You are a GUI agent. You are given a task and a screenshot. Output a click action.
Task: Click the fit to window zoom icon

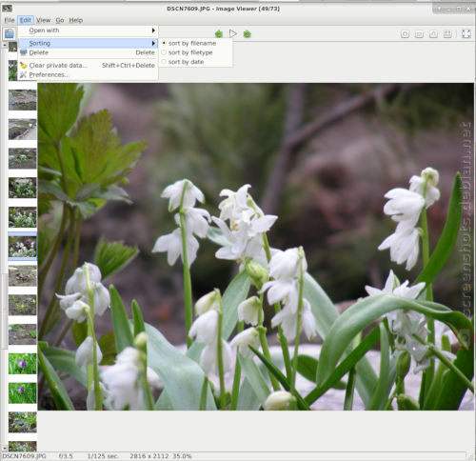pos(447,34)
